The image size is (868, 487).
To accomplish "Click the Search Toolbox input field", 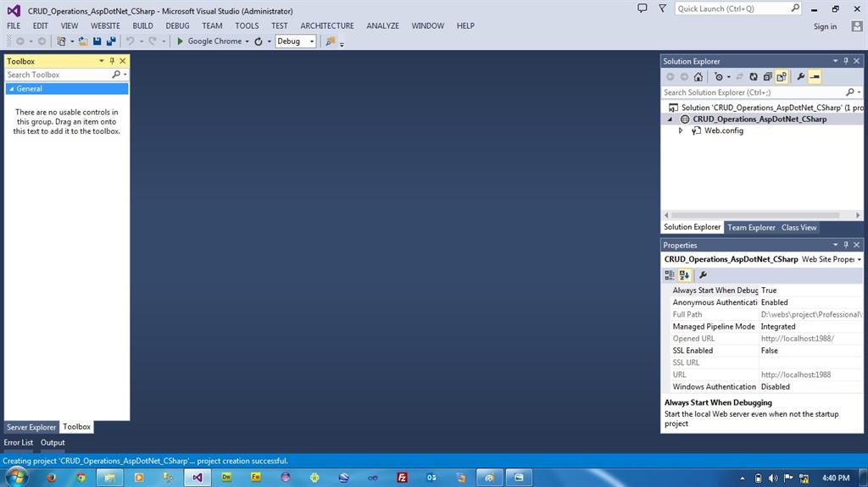I will [x=58, y=75].
